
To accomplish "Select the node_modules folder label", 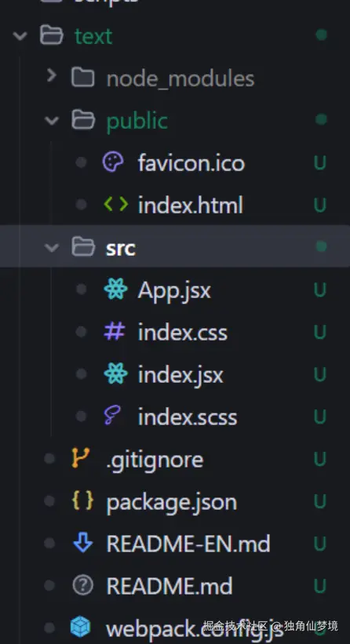I will pos(180,78).
